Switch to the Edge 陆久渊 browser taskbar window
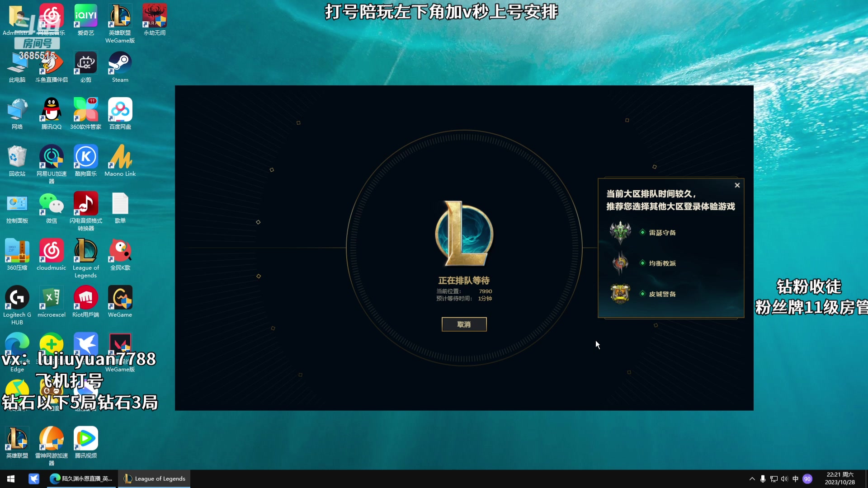Screen dimensions: 868x488 [81, 479]
